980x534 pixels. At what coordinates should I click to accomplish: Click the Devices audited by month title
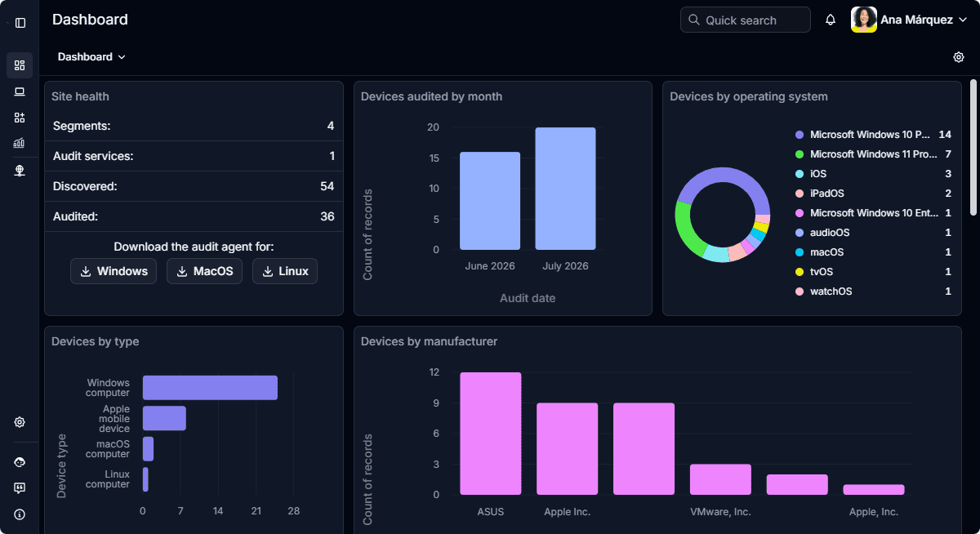tap(431, 96)
